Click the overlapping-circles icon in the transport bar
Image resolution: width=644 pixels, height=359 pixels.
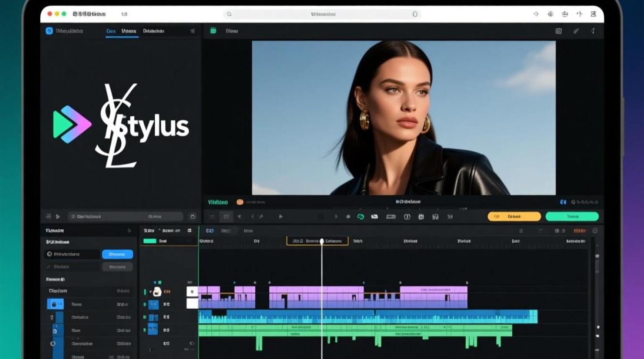(x=407, y=217)
